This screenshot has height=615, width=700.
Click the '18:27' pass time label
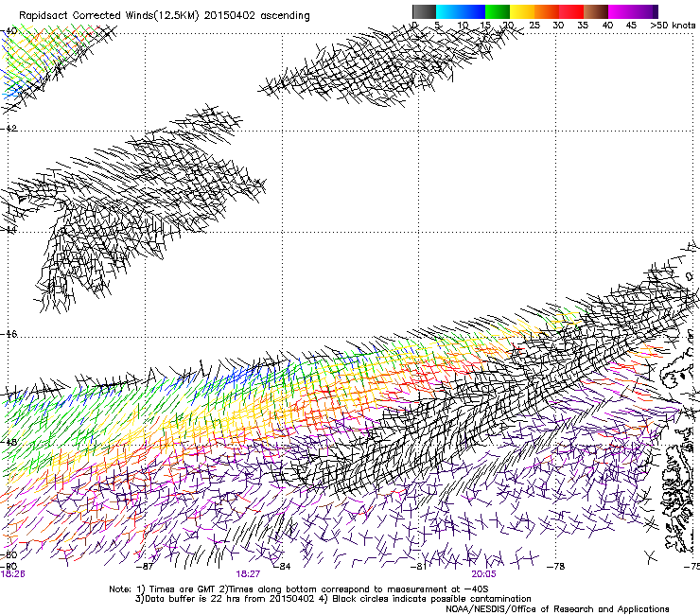[248, 574]
